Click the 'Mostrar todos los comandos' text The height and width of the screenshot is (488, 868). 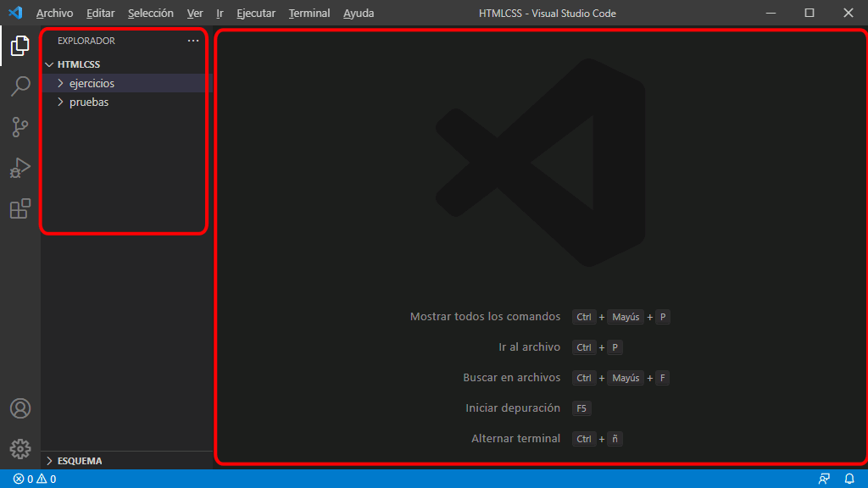coord(485,317)
